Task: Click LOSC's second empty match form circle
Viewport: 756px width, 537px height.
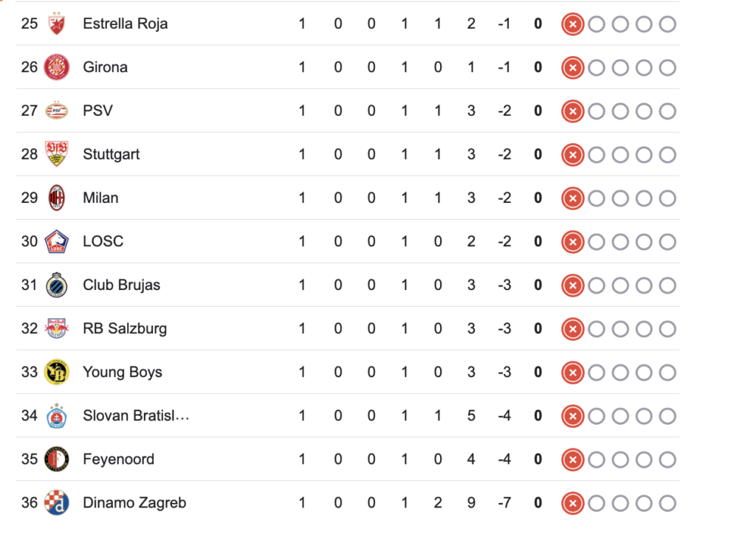Action: pyautogui.click(x=620, y=242)
